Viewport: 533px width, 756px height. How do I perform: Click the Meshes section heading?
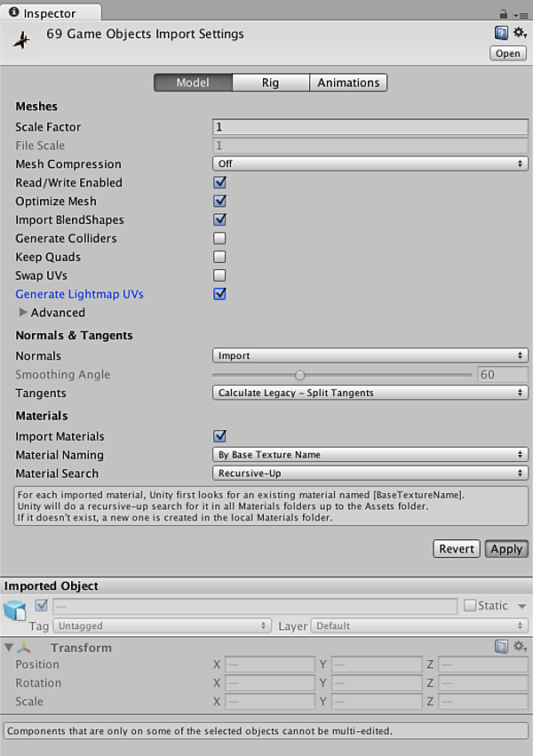pos(36,106)
